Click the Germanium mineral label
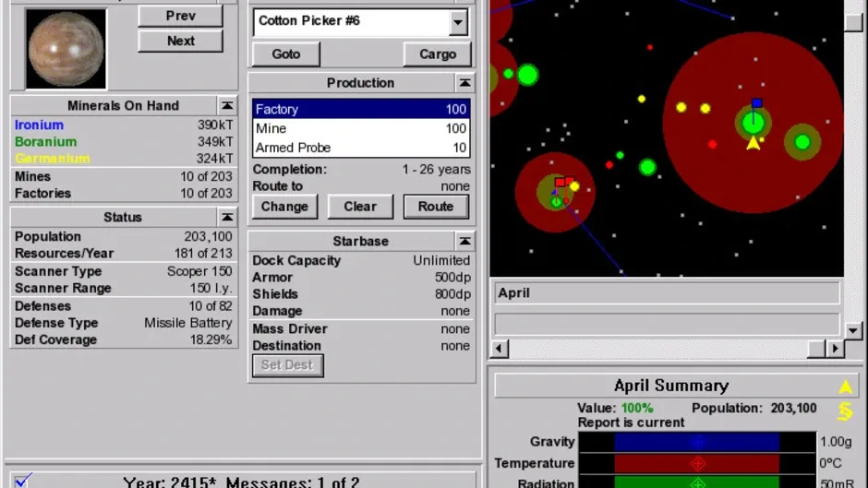868x488 pixels. click(52, 159)
